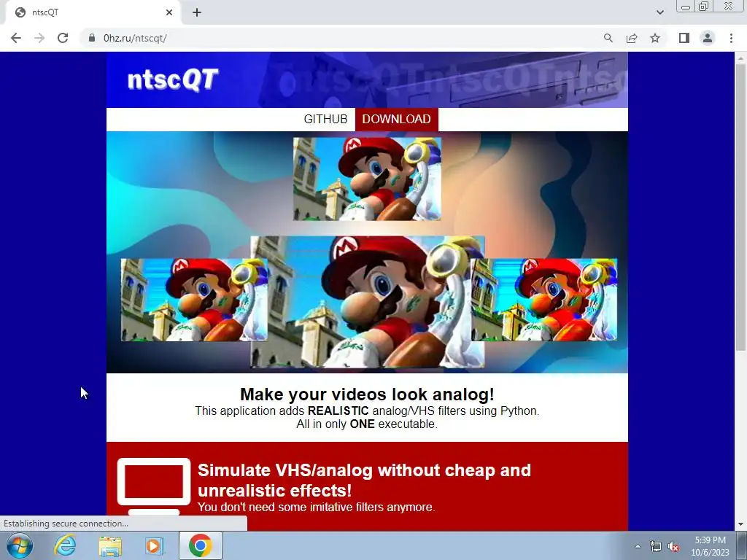The height and width of the screenshot is (560, 747).
Task: Click the scrollbar up arrow
Action: [x=740, y=57]
